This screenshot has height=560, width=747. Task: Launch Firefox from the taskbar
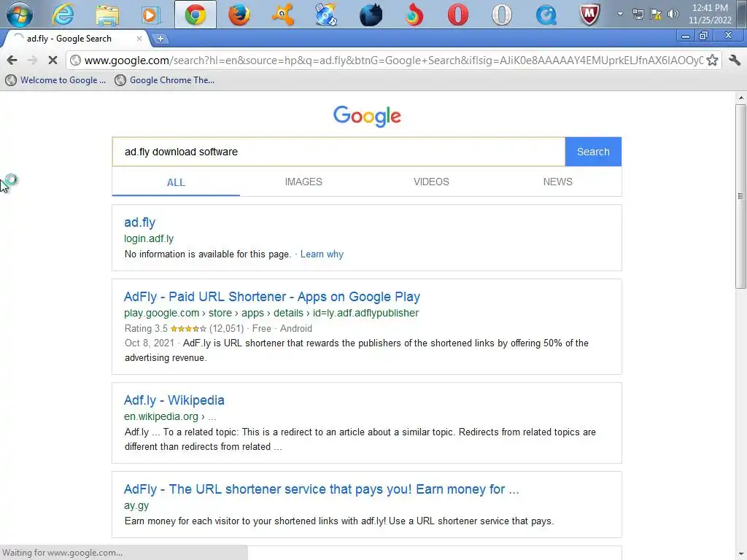point(239,15)
